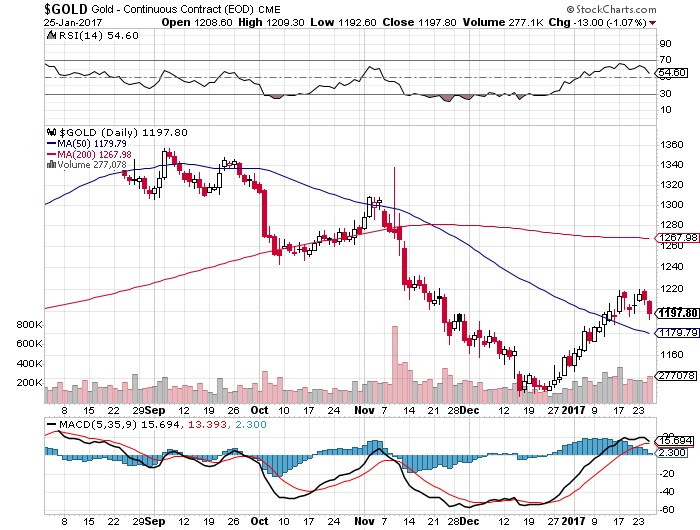The image size is (700, 530).
Task: Click the Open 1208.60 value
Action: click(197, 22)
